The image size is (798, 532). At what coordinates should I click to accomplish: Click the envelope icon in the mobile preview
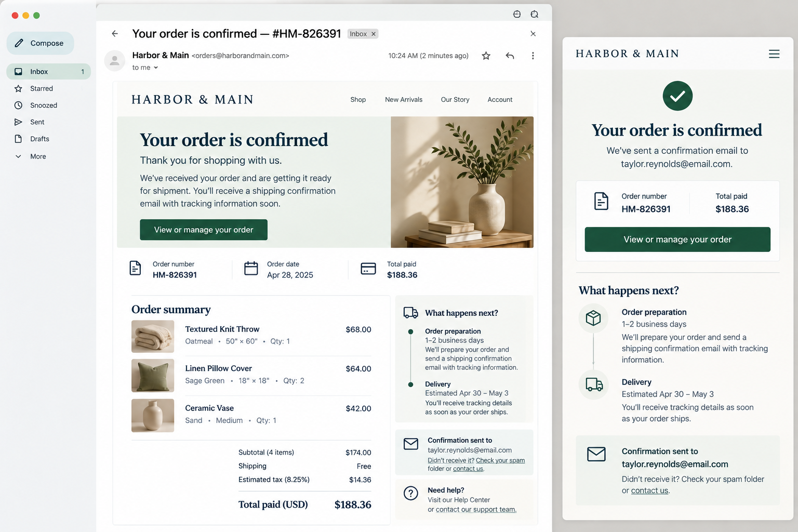pos(596,454)
